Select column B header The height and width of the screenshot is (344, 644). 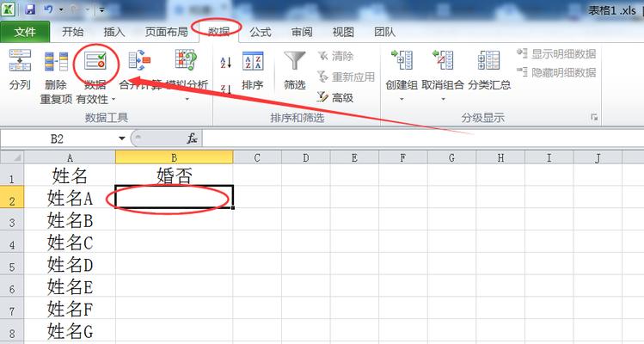[x=175, y=157]
